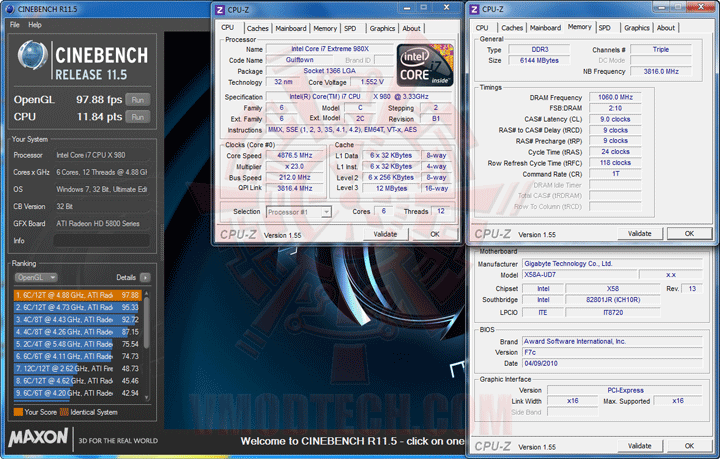720x459 pixels.
Task: Click Validate in Mainboard window
Action: 640,446
